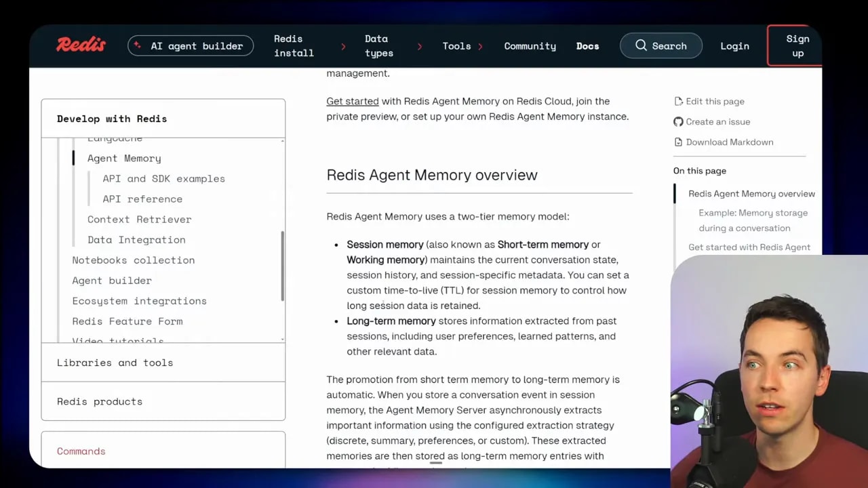The image size is (868, 488).
Task: Open the Search box
Action: click(x=660, y=45)
